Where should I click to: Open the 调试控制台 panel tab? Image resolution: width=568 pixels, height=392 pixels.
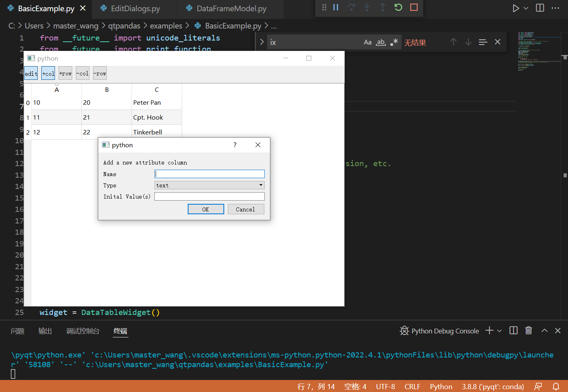(x=83, y=331)
